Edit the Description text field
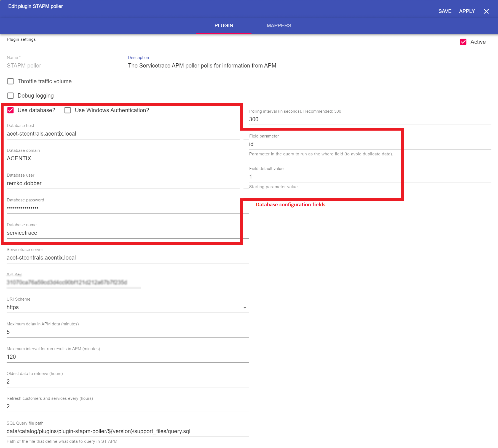 click(x=309, y=66)
